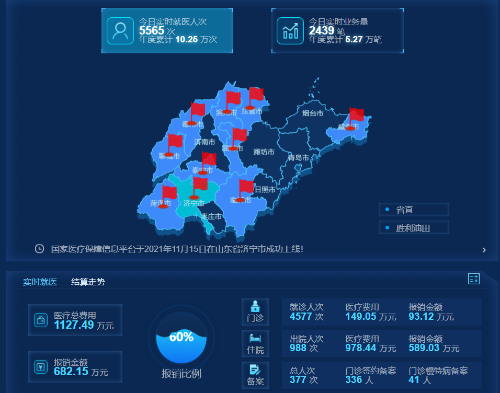Viewport: 500px width, 393px height.
Task: Switch to the 实时就医 tab
Action: (x=40, y=282)
